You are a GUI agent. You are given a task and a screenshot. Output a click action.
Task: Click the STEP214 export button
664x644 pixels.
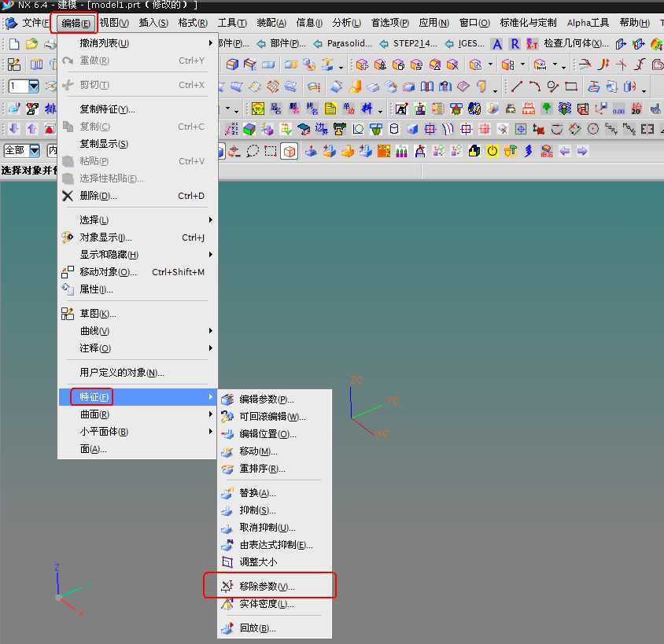409,43
